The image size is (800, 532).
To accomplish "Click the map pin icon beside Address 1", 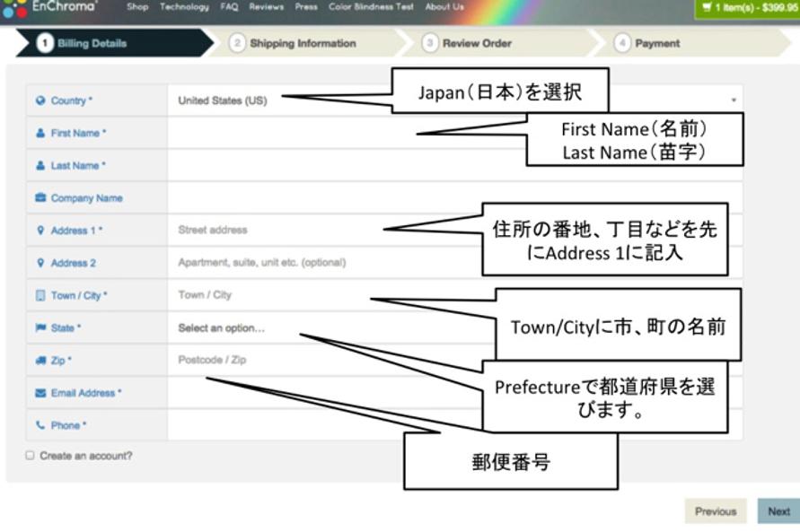I will [40, 231].
